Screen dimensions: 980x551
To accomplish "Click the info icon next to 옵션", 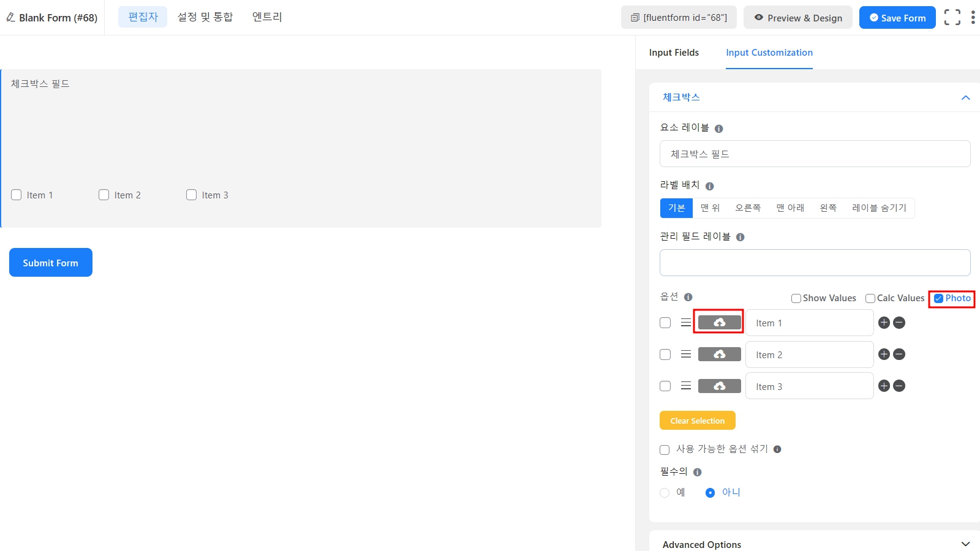I will click(688, 297).
